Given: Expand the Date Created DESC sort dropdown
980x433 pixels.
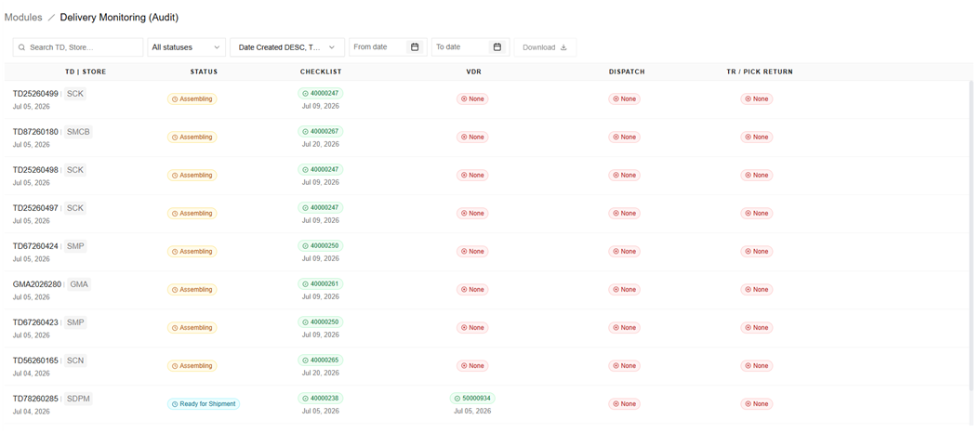Looking at the screenshot, I should 287,47.
